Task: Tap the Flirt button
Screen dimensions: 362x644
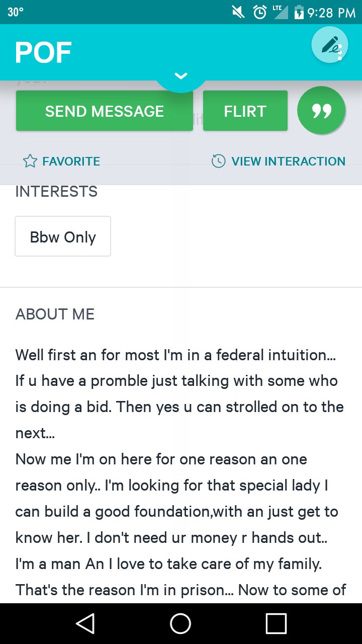Action: tap(245, 111)
